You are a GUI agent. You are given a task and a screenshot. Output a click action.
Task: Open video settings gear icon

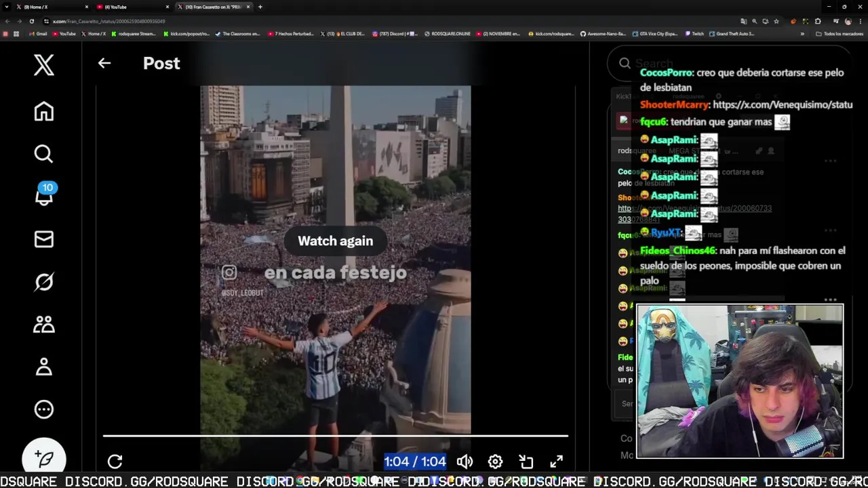(495, 462)
